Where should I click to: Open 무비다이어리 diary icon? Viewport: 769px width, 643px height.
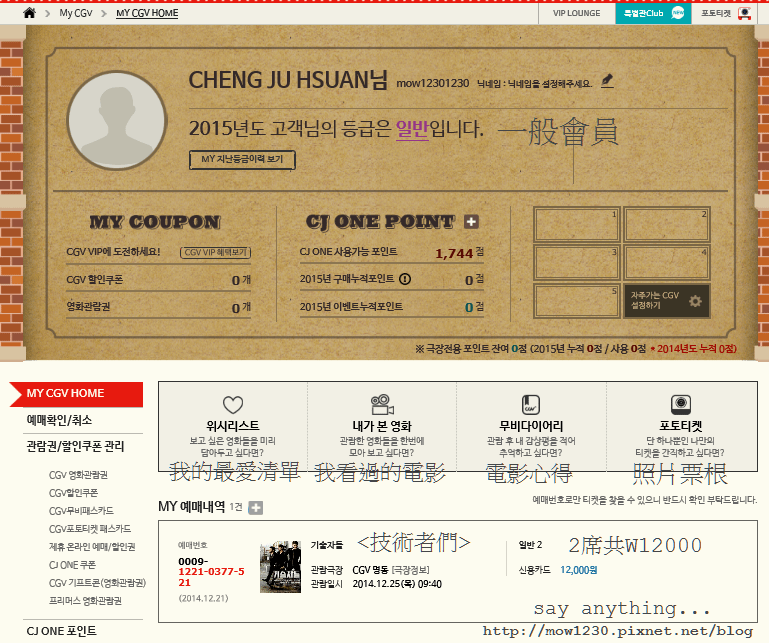tap(531, 405)
